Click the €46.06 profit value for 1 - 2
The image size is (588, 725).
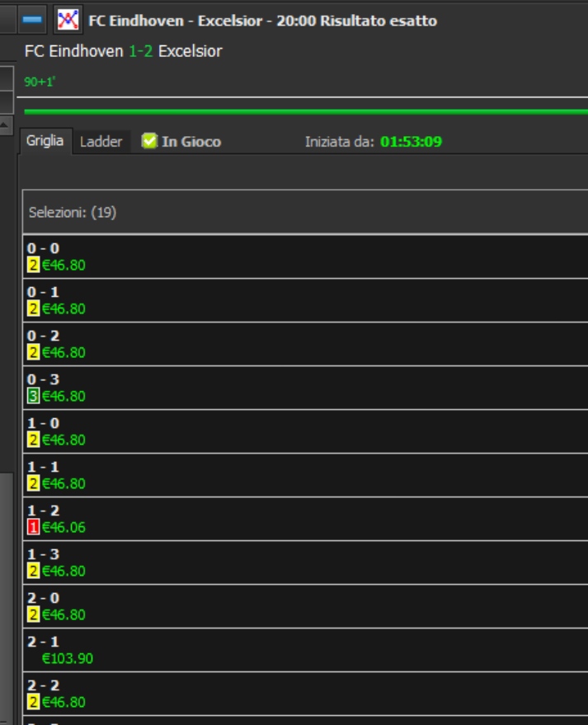coord(64,527)
